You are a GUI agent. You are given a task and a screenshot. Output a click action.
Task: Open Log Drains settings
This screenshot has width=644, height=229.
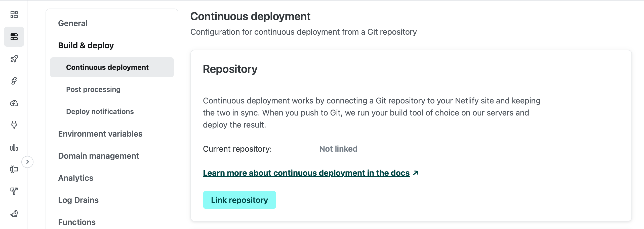tap(78, 200)
